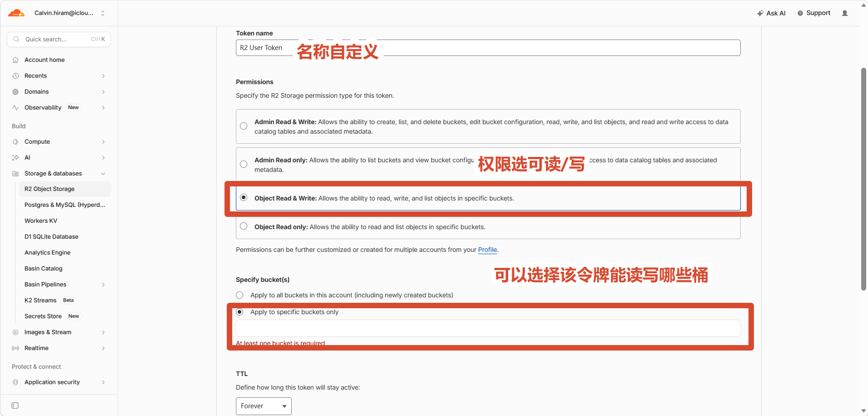
Task: Click the Quick search box
Action: pos(59,39)
